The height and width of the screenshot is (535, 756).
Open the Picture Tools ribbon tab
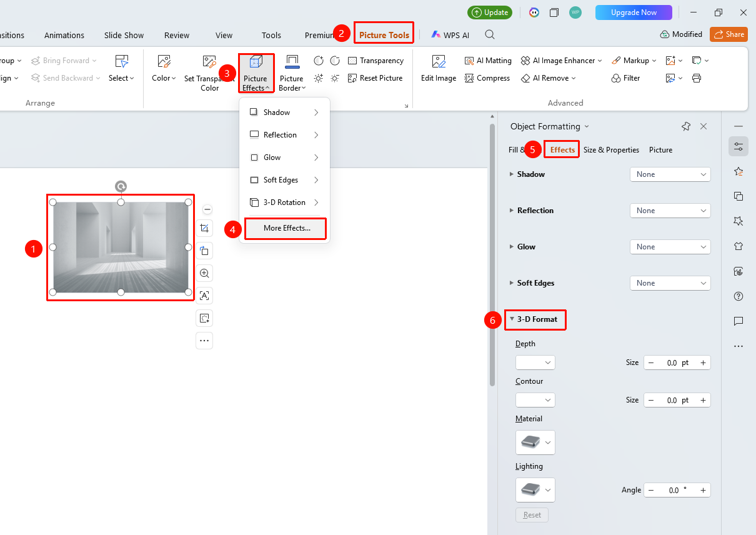384,35
